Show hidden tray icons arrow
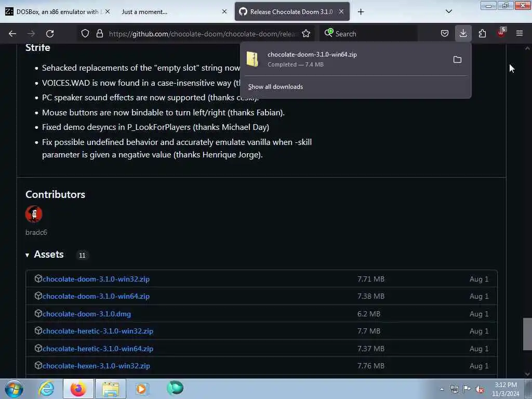532x399 pixels. coord(442,389)
